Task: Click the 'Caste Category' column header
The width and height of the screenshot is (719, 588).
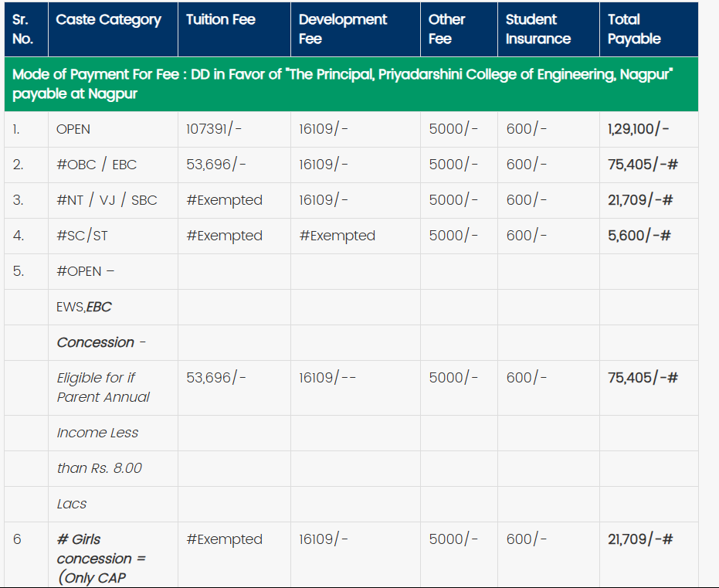Action: pyautogui.click(x=113, y=29)
